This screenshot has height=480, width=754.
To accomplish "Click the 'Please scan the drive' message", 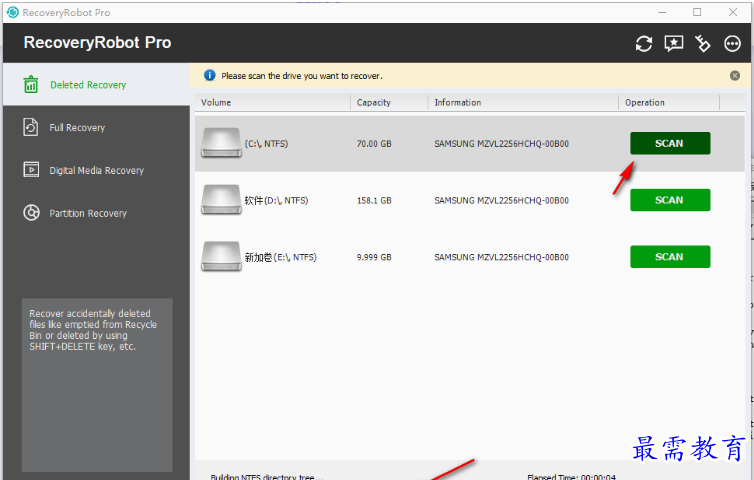I will click(302, 76).
